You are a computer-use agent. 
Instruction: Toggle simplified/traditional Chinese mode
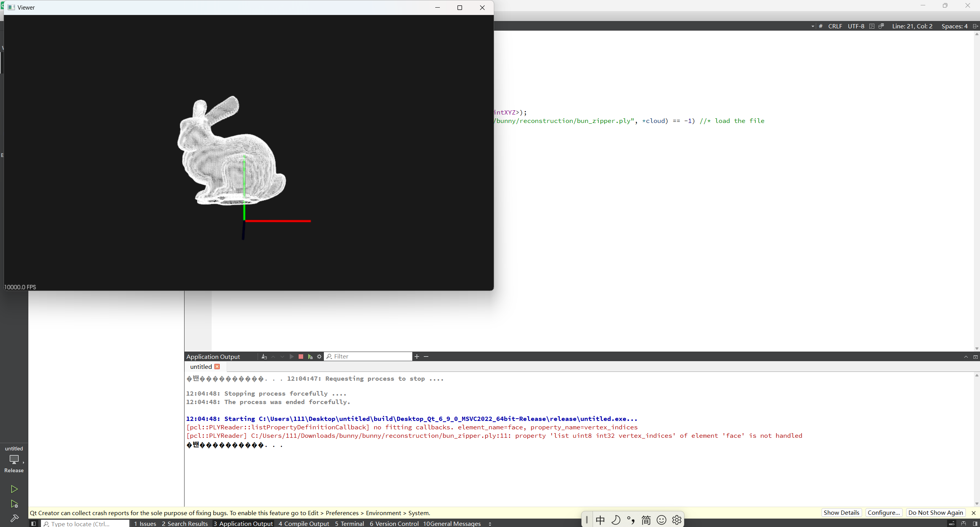646,520
